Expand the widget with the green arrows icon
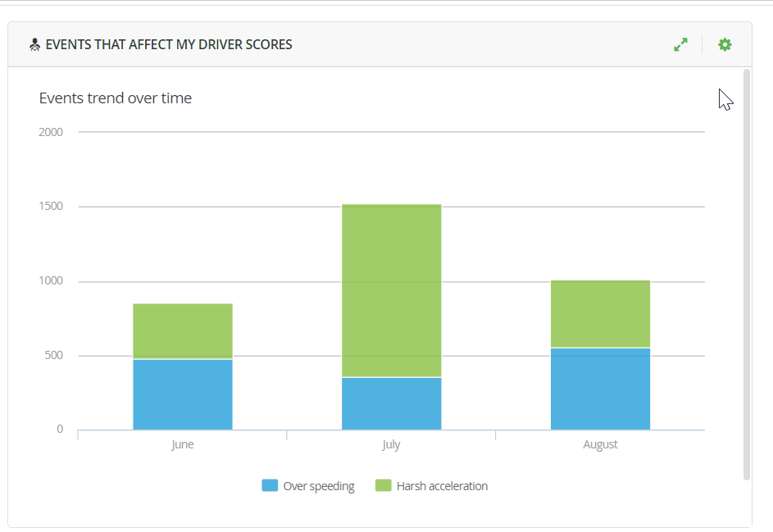The image size is (773, 532). click(x=680, y=45)
